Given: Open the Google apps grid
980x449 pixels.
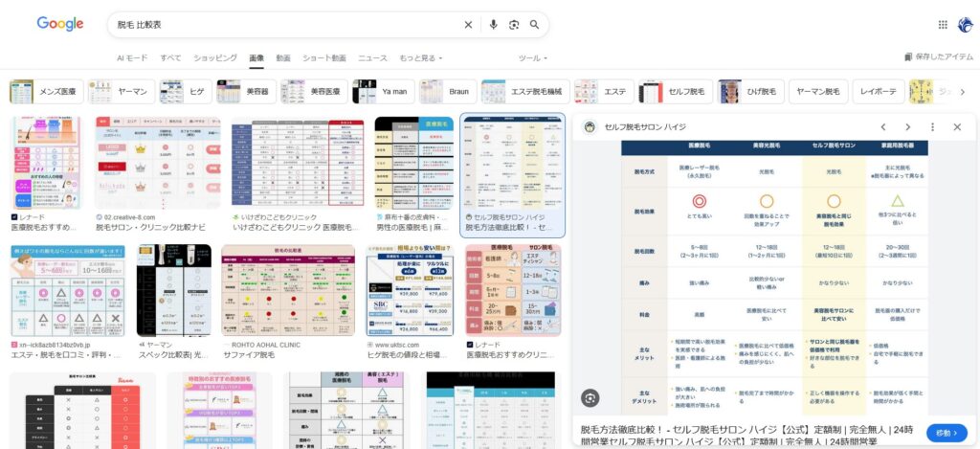Looking at the screenshot, I should tap(943, 25).
